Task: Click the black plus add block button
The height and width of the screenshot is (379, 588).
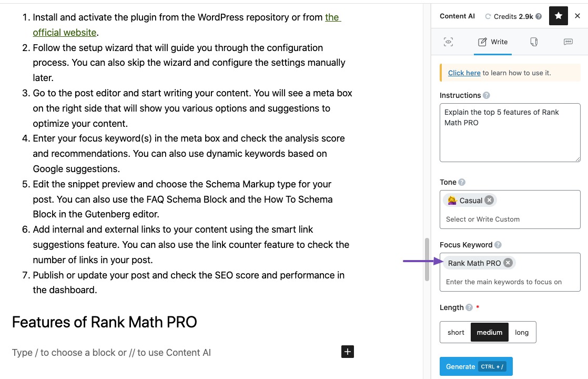Action: pos(348,352)
